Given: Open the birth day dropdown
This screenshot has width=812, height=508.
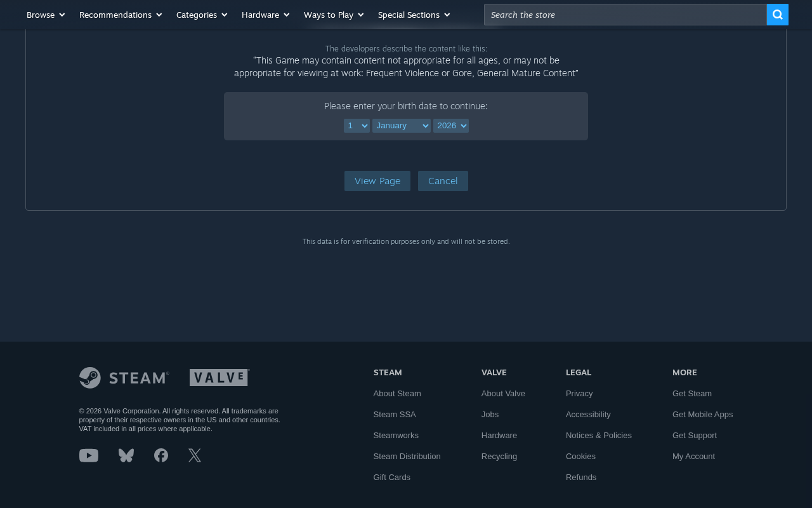Looking at the screenshot, I should point(357,126).
